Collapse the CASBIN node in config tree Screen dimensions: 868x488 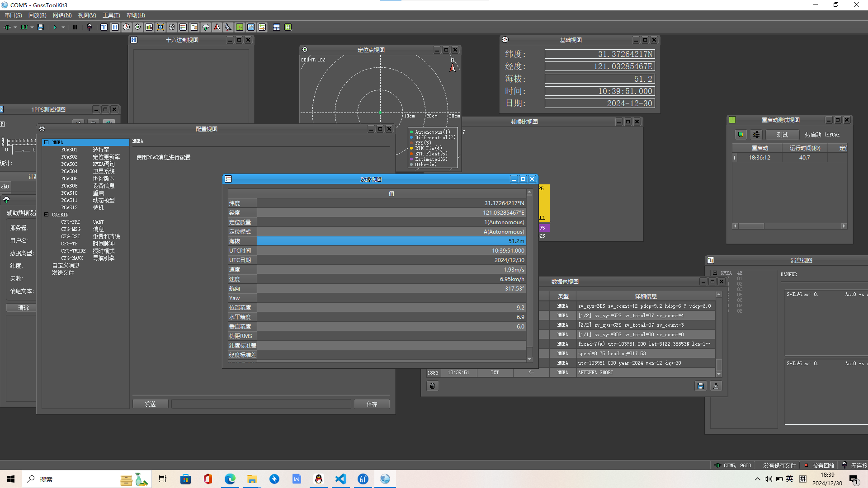(x=46, y=215)
